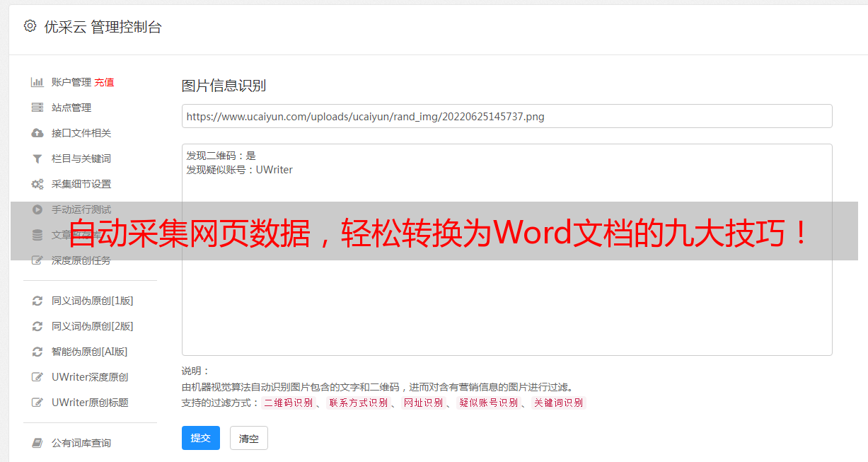The image size is (868, 462).
Task: Click the cloud upload icon for 接口文件相关
Action: click(x=37, y=133)
